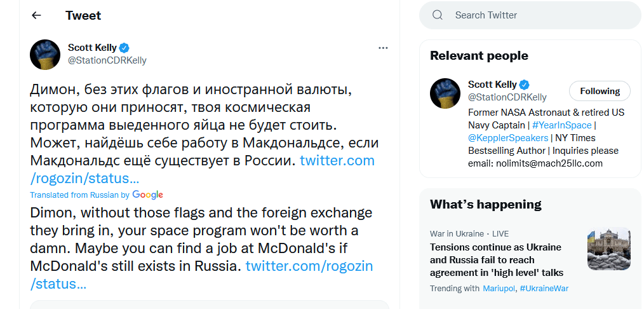Click the blue verified badge in tweet header

coord(125,48)
